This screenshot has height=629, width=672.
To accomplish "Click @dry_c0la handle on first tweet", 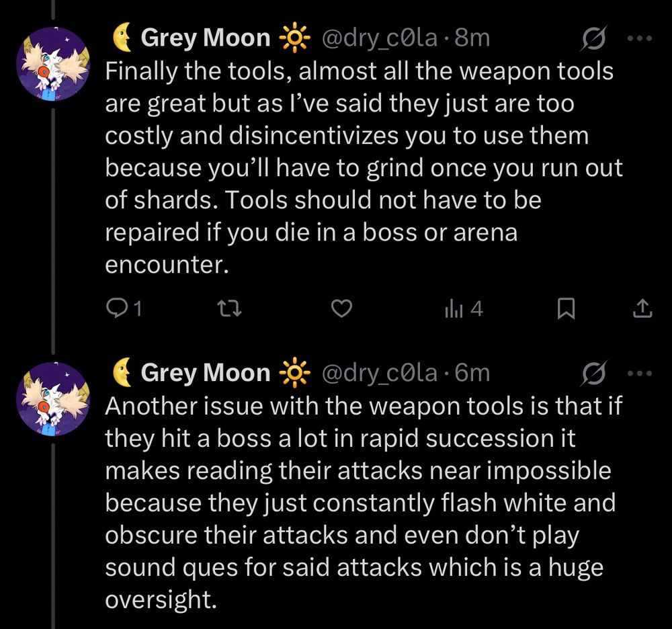I will point(380,38).
